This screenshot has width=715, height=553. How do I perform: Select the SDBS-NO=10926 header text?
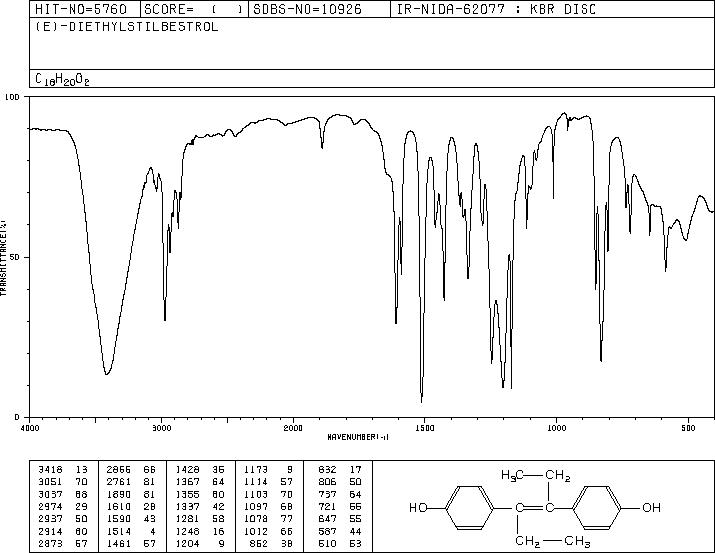(307, 9)
